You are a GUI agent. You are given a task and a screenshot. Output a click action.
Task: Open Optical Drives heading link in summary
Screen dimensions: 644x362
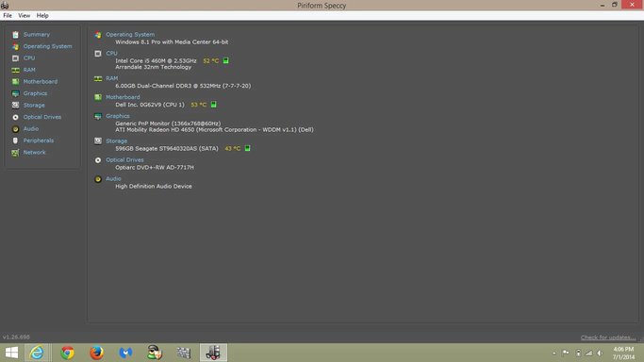point(124,160)
